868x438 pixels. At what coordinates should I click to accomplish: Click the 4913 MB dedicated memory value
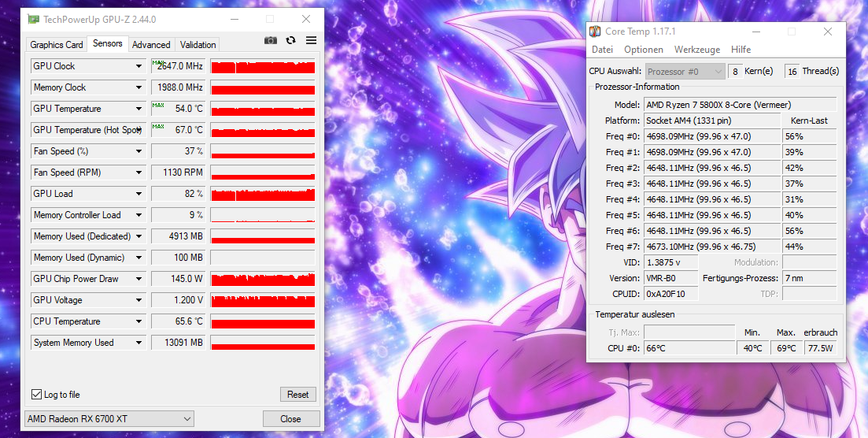coord(178,236)
